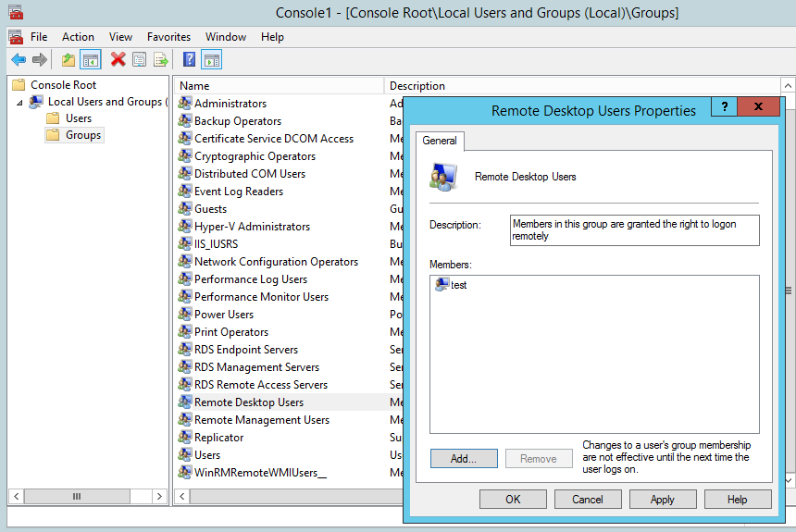The height and width of the screenshot is (532, 796).
Task: Select the Users group row in list
Action: coord(207,455)
